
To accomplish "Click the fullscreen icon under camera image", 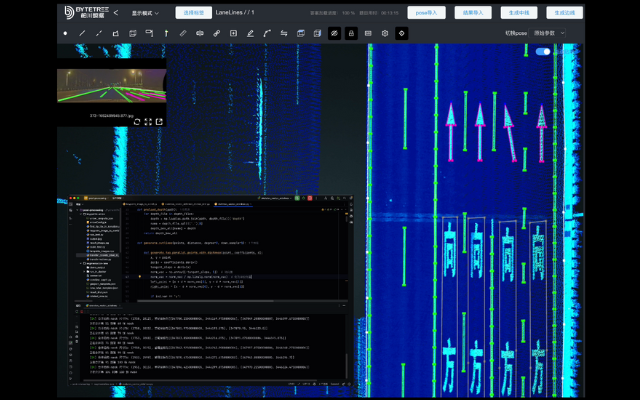I will [148, 121].
